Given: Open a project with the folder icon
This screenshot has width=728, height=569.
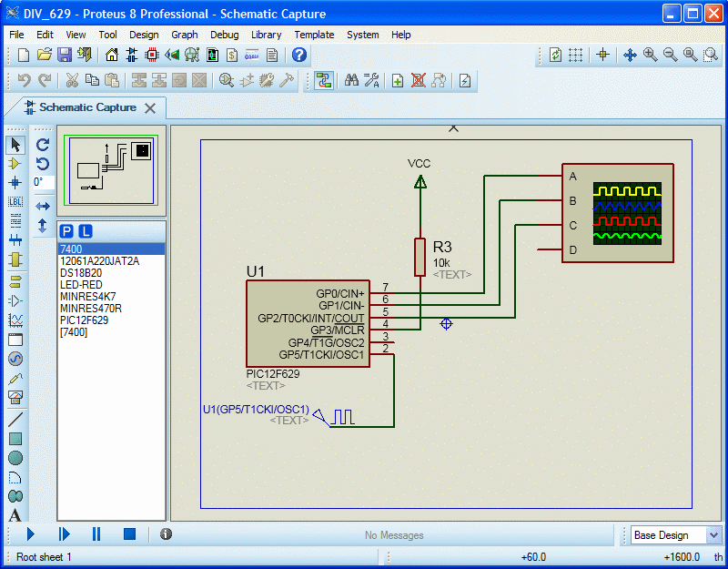Looking at the screenshot, I should click(x=44, y=56).
